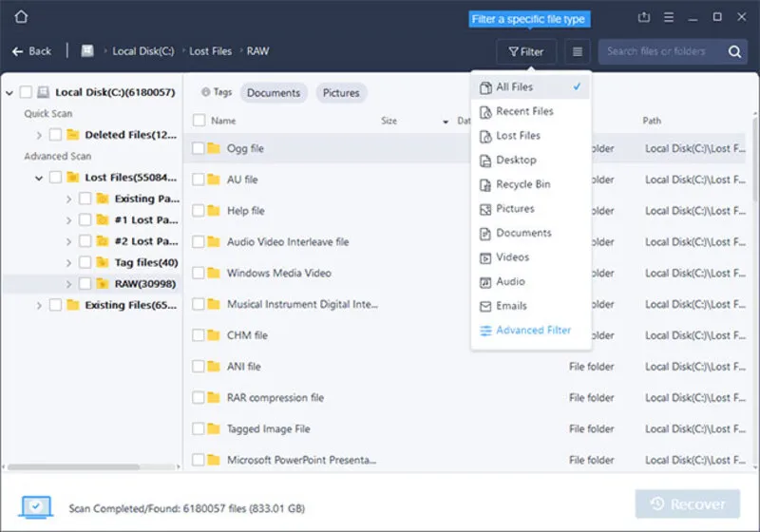Click the Name column header
The image size is (760, 532).
click(223, 121)
